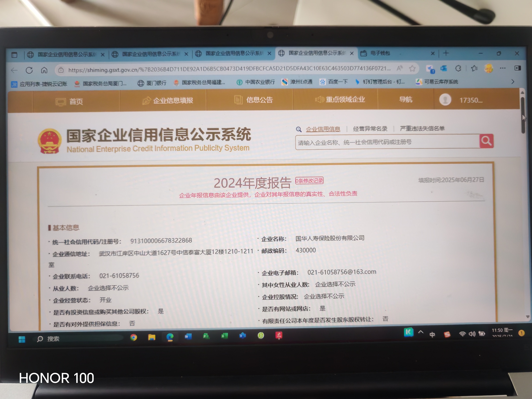532x399 pixels.
Task: Open a new browser tab
Action: [x=446, y=53]
